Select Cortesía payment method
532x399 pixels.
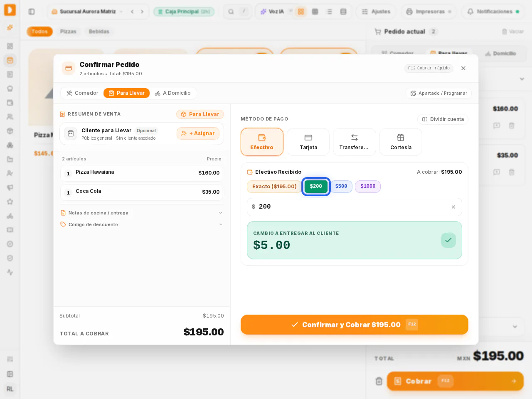pyautogui.click(x=401, y=142)
